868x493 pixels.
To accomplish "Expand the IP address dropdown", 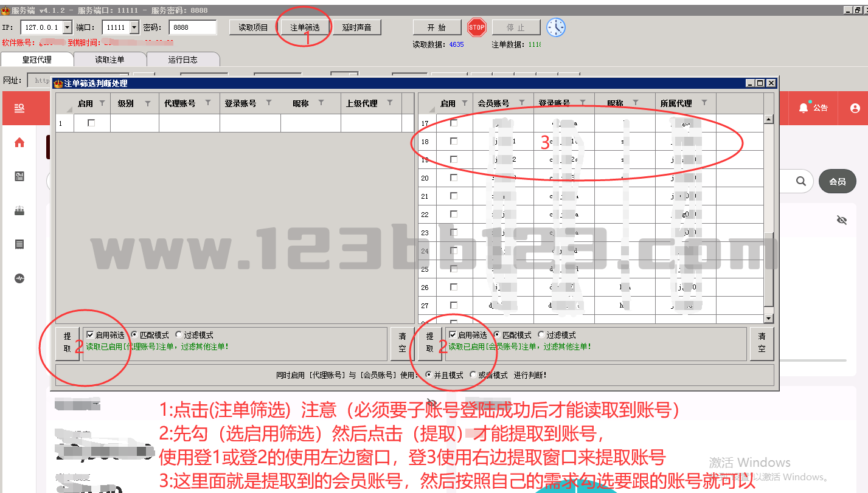I will (x=67, y=27).
